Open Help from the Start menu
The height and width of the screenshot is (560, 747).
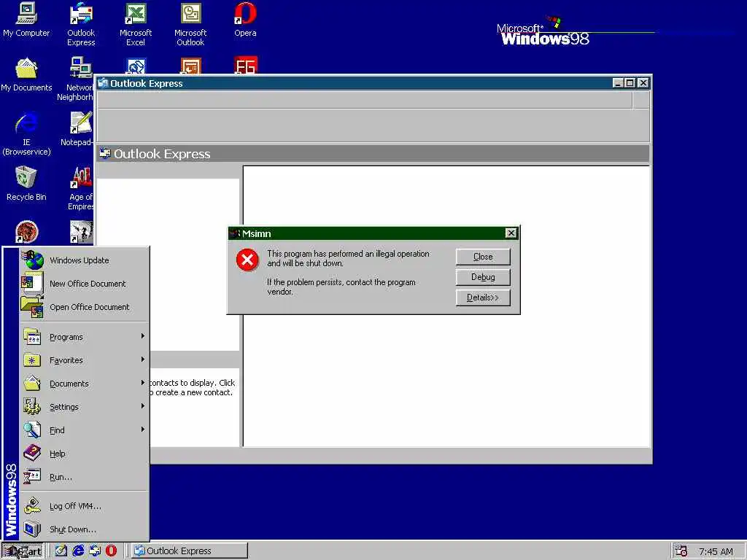pos(85,454)
